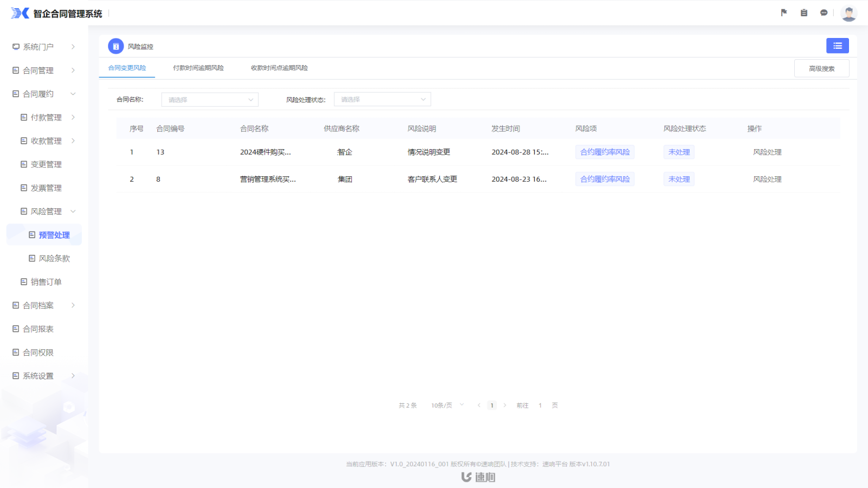Image resolution: width=868 pixels, height=488 pixels.
Task: Click the flag icon in top bar
Action: pyautogui.click(x=784, y=12)
